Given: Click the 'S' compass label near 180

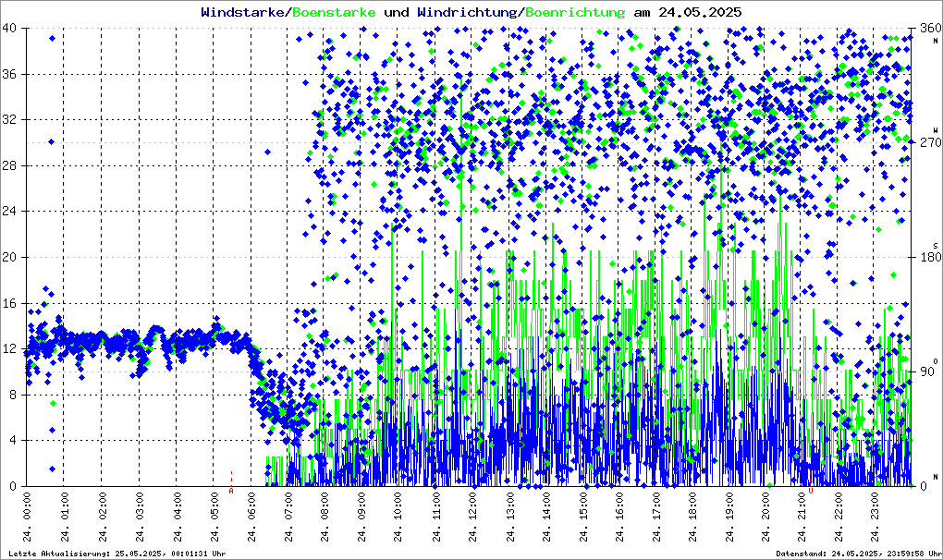Looking at the screenshot, I should [936, 246].
